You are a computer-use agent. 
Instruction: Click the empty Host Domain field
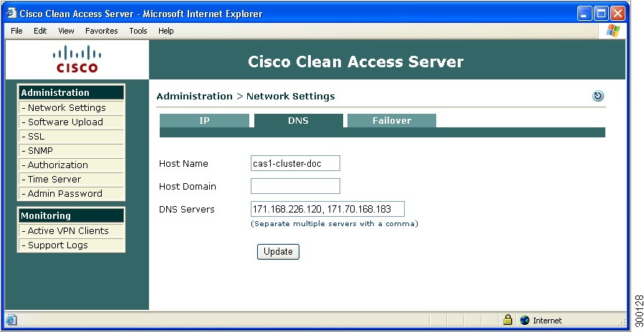click(295, 186)
